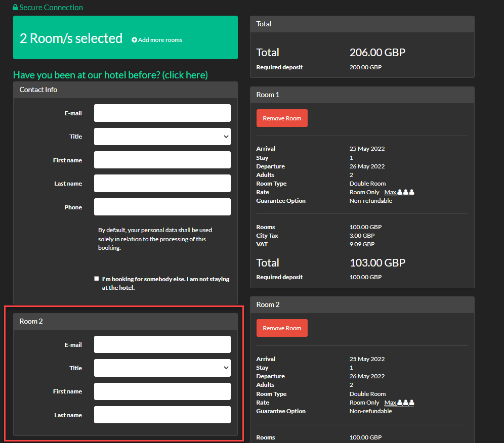Screen dimensions: 504x443
Task: Click the E-mail field in Contact Info
Action: 162,113
